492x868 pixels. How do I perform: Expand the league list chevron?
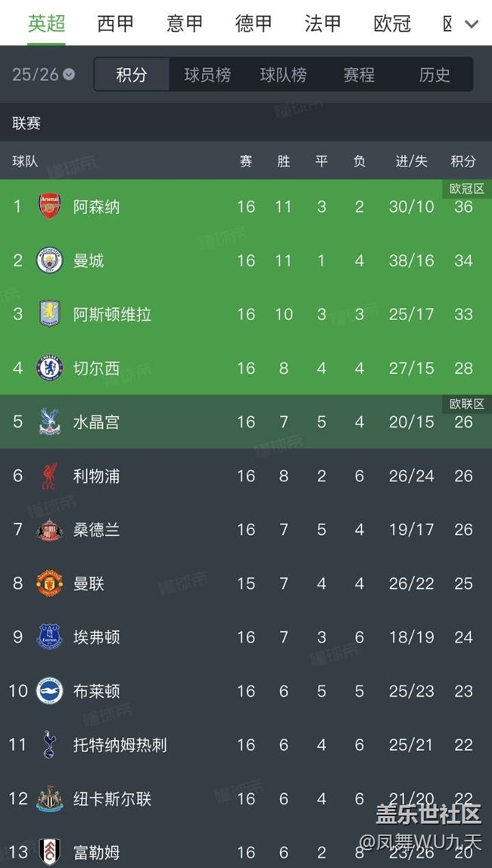point(471,24)
